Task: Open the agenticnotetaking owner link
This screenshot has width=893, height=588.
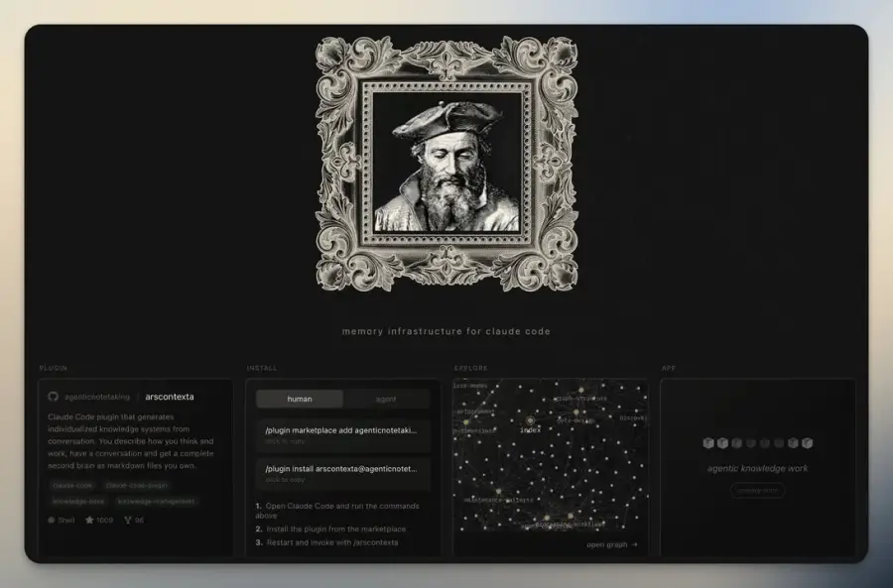Action: click(97, 397)
